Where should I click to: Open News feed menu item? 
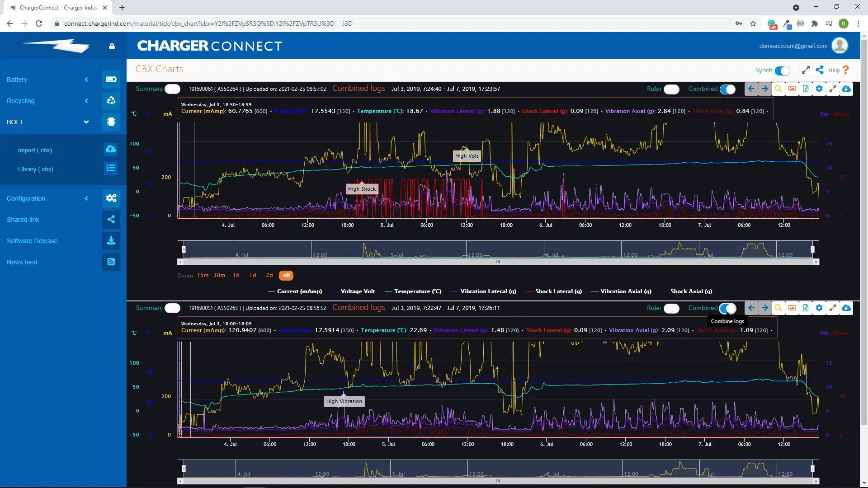pyautogui.click(x=22, y=262)
